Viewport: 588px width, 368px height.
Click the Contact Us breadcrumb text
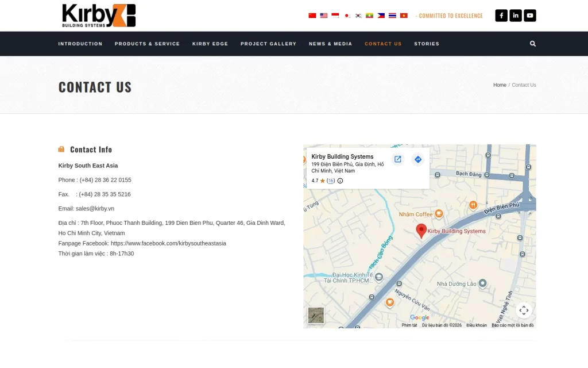click(524, 85)
